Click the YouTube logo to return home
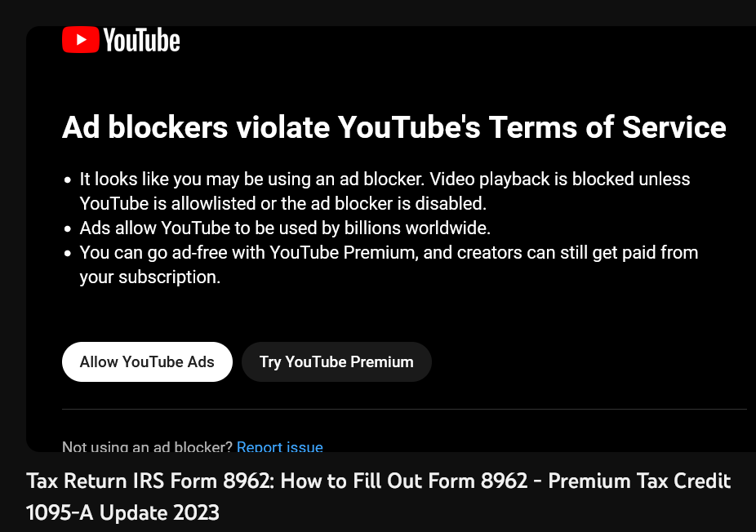Image resolution: width=756 pixels, height=532 pixels. coord(121,38)
